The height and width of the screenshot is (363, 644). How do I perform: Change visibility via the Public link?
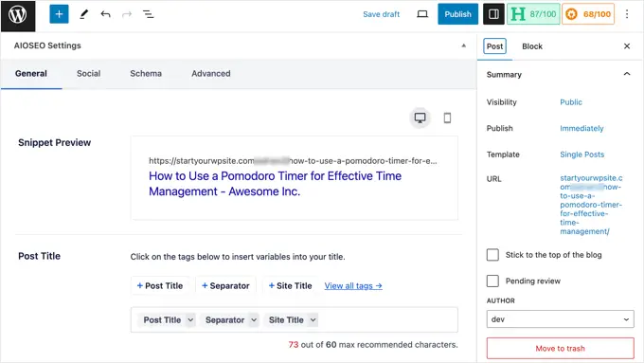pos(571,102)
